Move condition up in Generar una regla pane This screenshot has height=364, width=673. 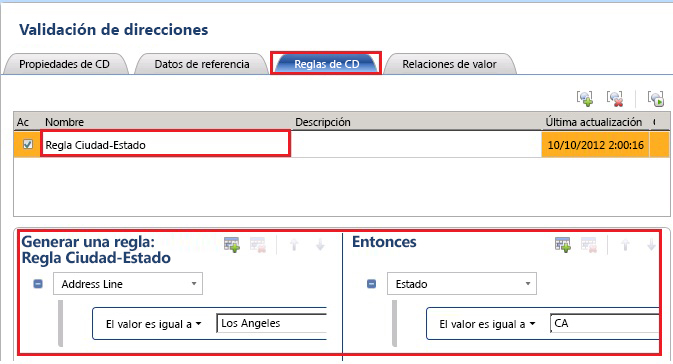click(x=294, y=245)
